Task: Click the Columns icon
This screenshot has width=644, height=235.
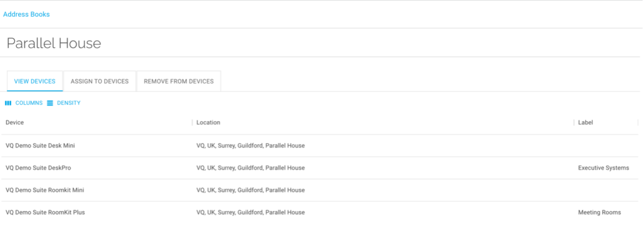Action: point(8,103)
